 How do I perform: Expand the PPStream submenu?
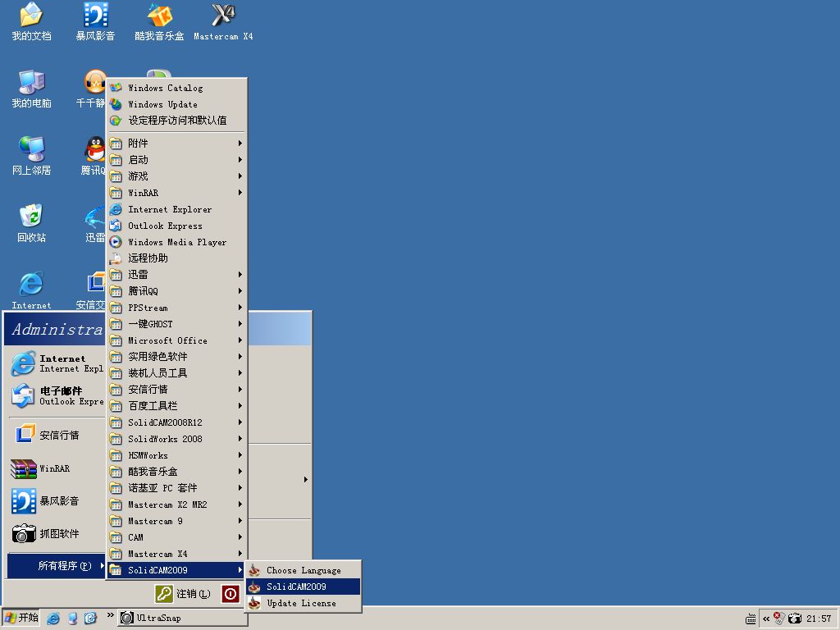[177, 308]
